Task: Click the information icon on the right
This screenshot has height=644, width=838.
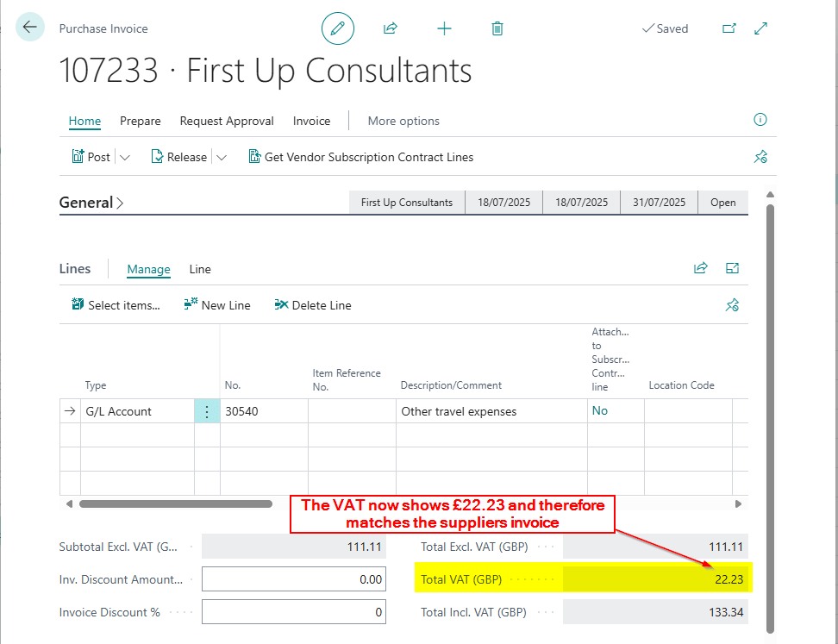Action: pyautogui.click(x=760, y=120)
